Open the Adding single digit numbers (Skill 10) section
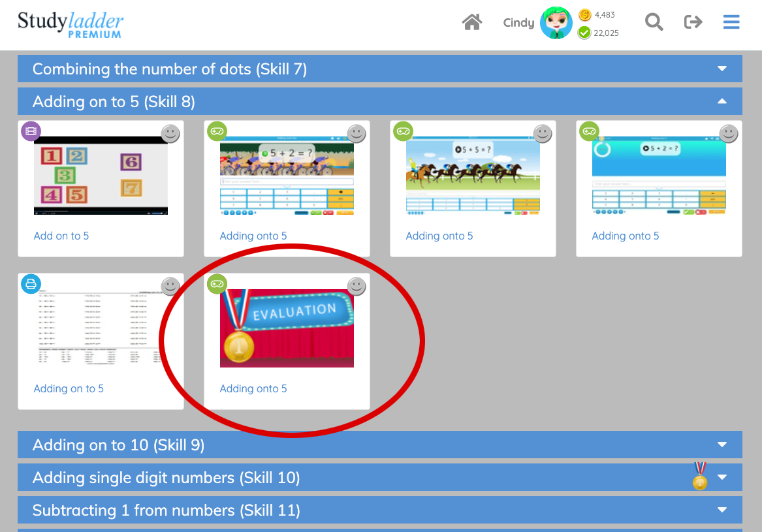 pos(722,477)
